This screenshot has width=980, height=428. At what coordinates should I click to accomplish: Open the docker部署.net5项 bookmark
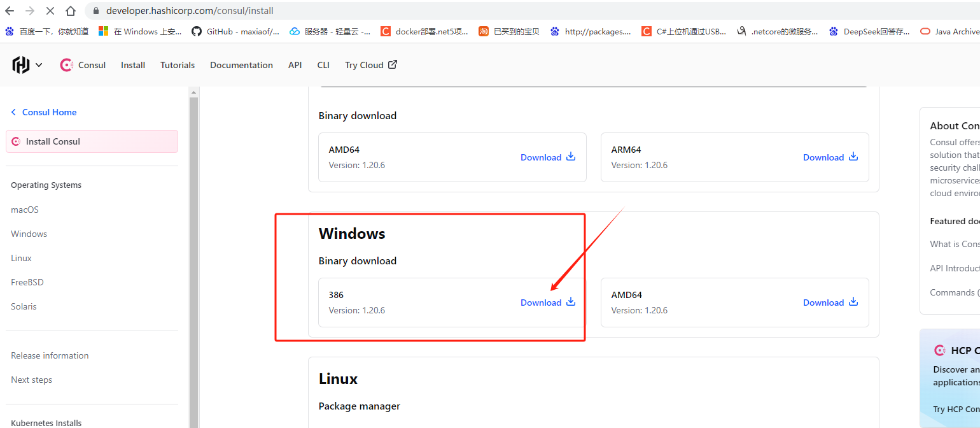[424, 31]
